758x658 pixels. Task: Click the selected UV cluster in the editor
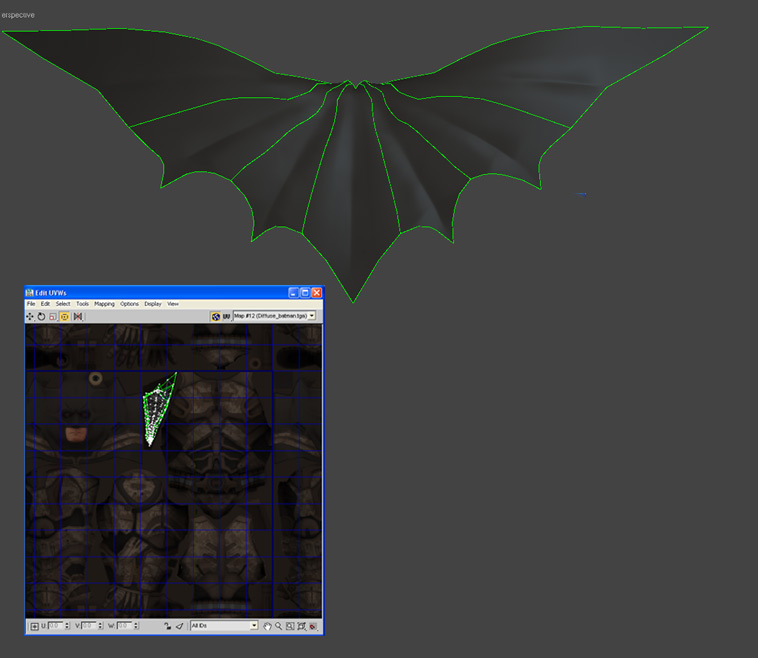click(157, 411)
